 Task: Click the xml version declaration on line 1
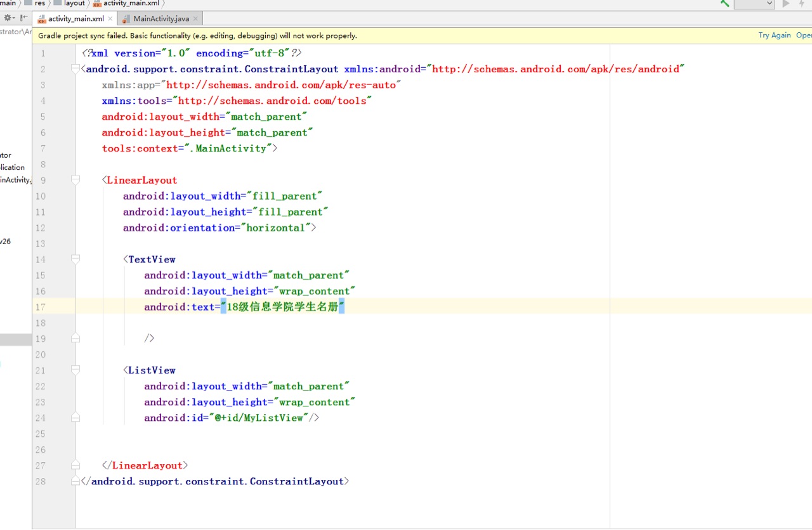click(x=192, y=53)
